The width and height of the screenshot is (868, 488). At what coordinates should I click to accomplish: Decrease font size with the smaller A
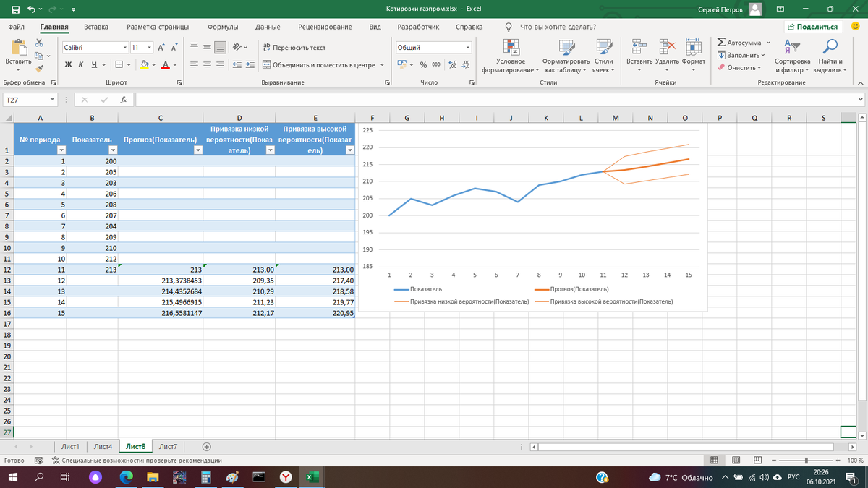point(174,47)
